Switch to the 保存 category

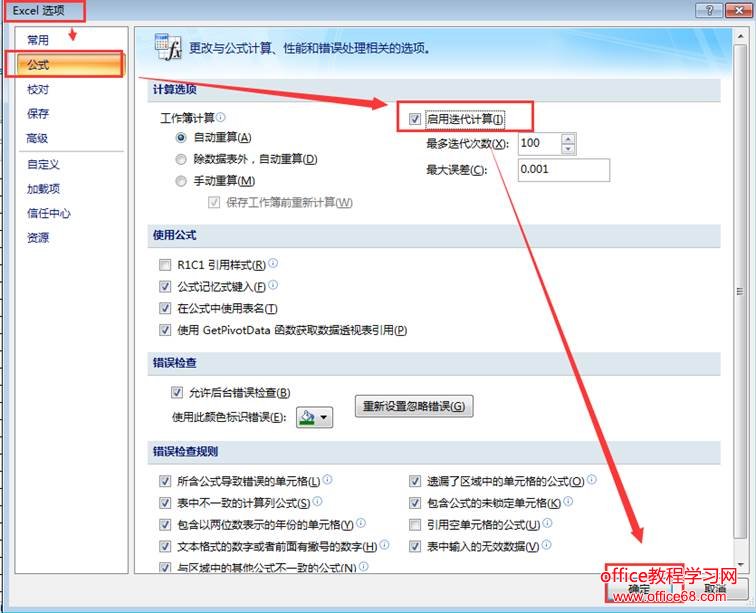(38, 113)
